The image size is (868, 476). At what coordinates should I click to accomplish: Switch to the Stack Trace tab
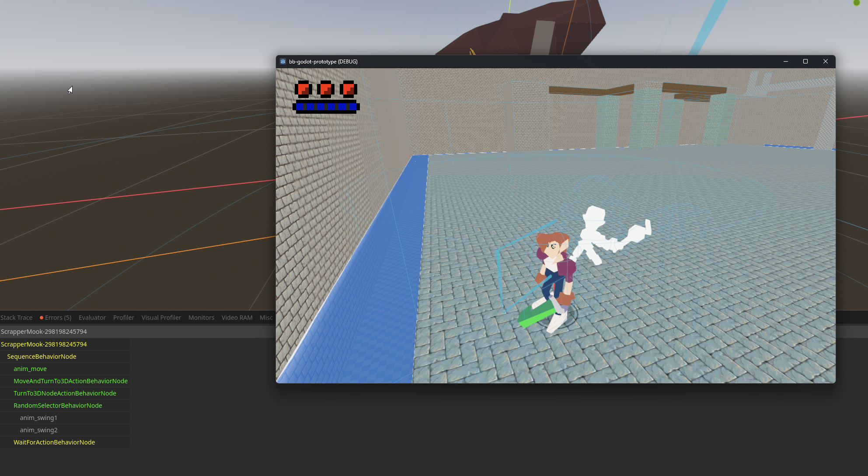click(x=16, y=318)
